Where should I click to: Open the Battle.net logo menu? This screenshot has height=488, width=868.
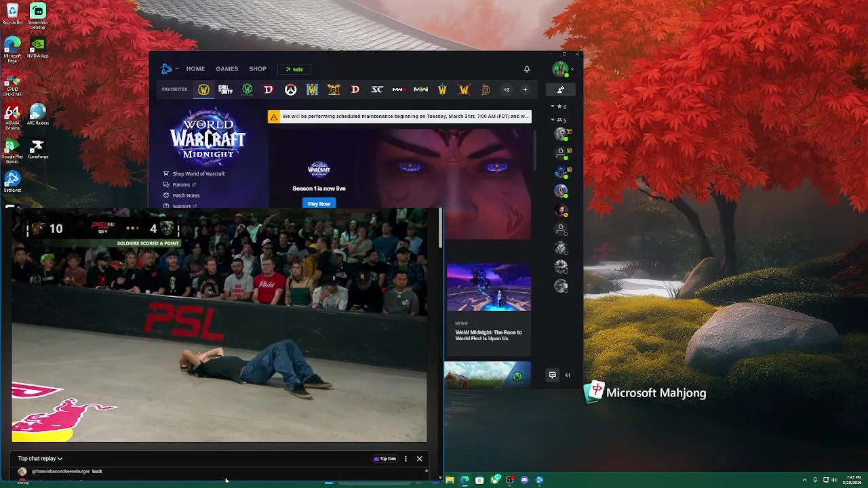point(169,68)
